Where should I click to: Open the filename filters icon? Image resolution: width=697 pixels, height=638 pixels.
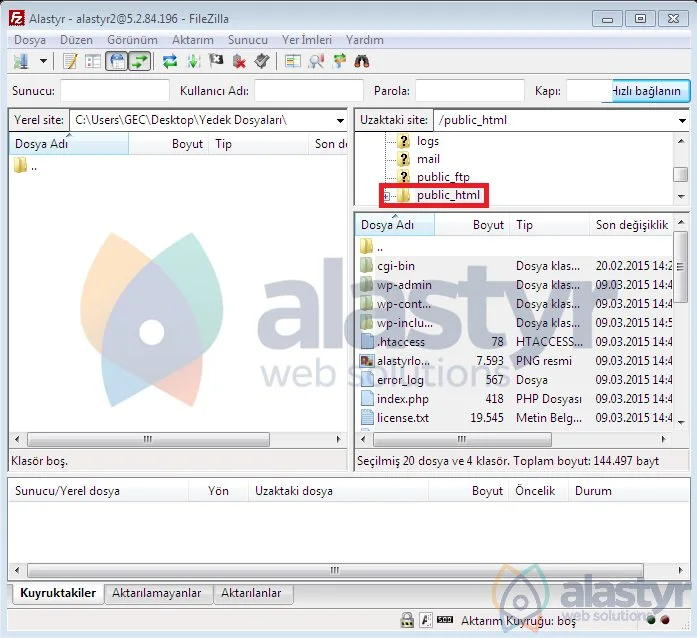click(316, 62)
